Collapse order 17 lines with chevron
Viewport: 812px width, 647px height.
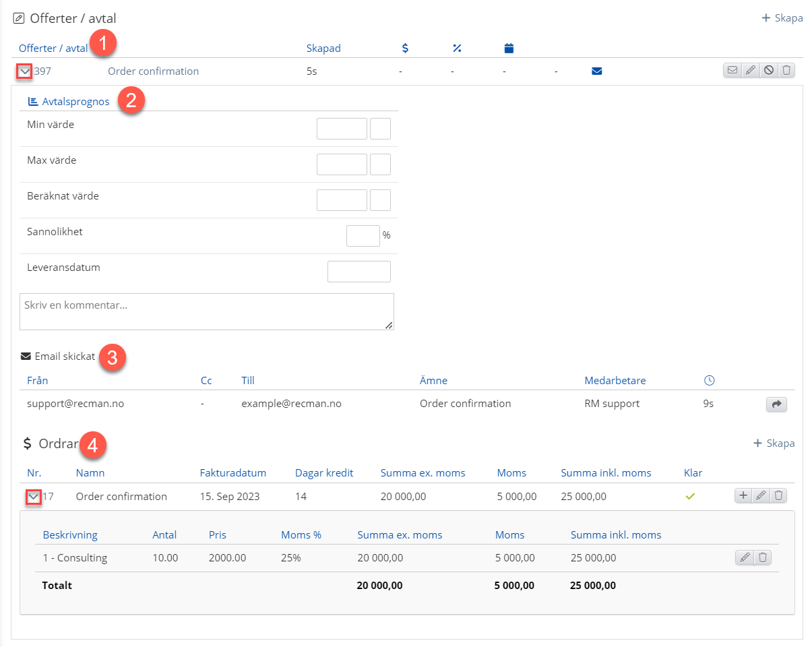(x=34, y=497)
